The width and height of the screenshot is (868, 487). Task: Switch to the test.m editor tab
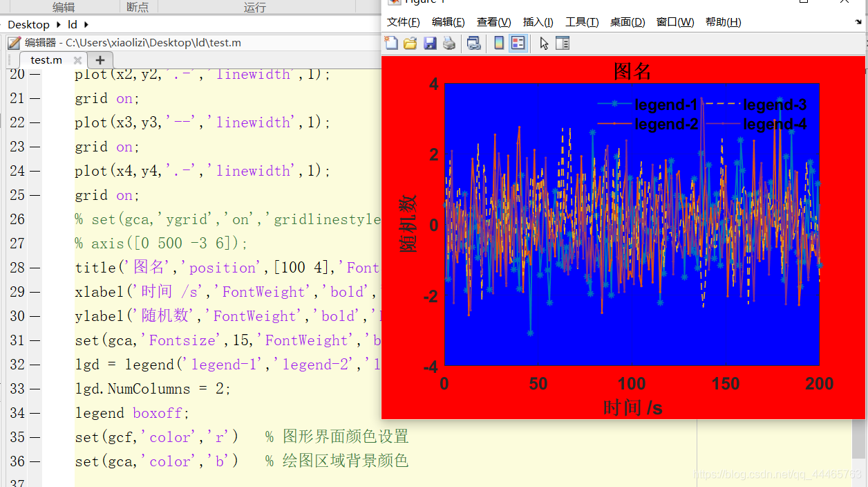tap(46, 60)
